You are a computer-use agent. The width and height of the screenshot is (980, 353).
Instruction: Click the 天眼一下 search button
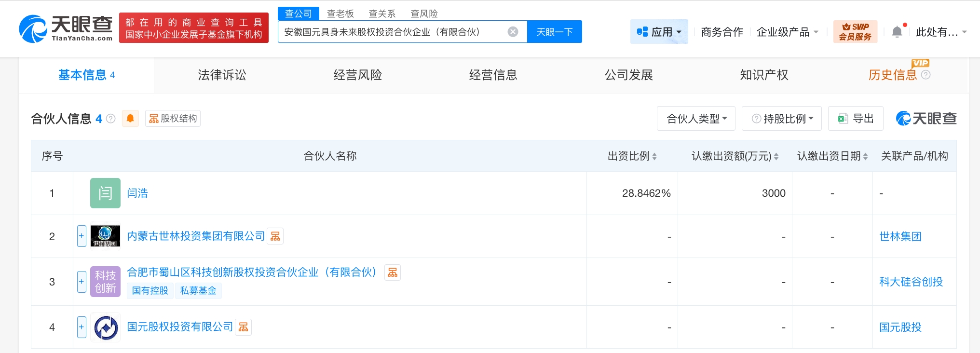(554, 32)
